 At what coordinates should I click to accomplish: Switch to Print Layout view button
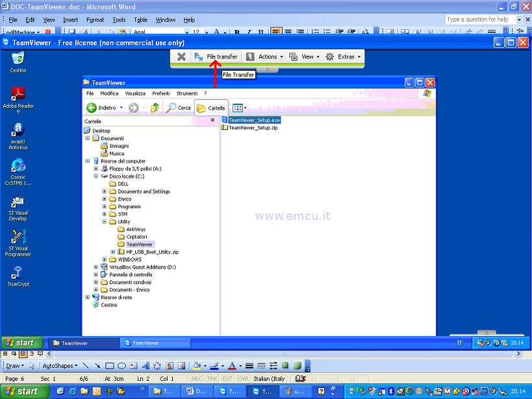point(23,354)
